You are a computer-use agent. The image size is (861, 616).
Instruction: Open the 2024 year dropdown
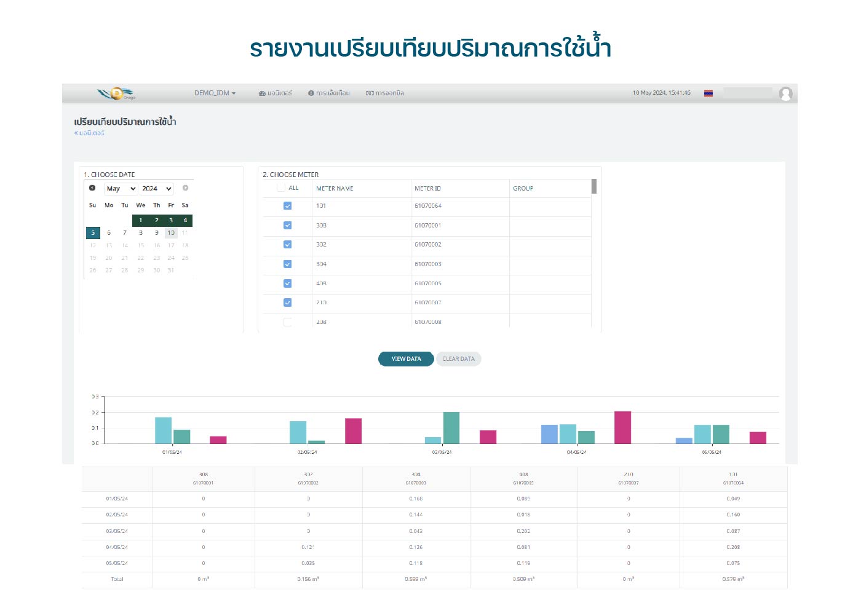click(x=156, y=189)
